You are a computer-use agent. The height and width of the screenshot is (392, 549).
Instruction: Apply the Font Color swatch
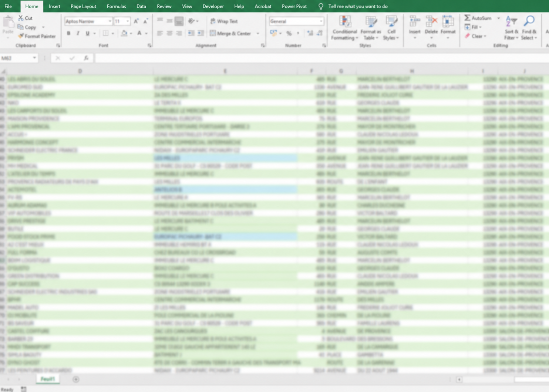point(139,33)
